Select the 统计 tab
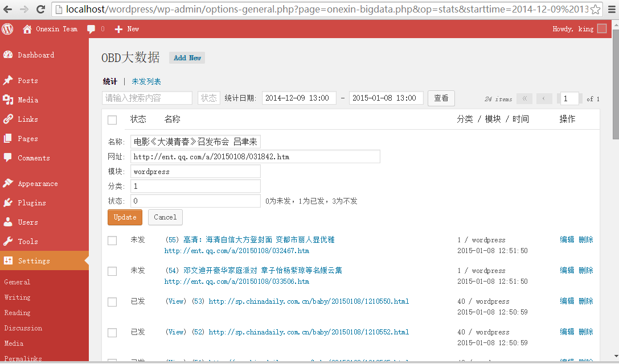The width and height of the screenshot is (619, 364). click(x=110, y=82)
